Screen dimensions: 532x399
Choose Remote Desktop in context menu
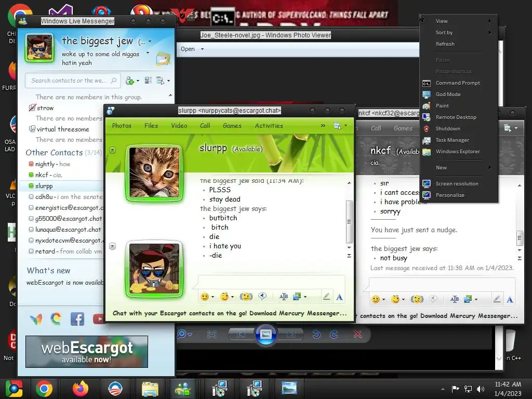point(456,117)
